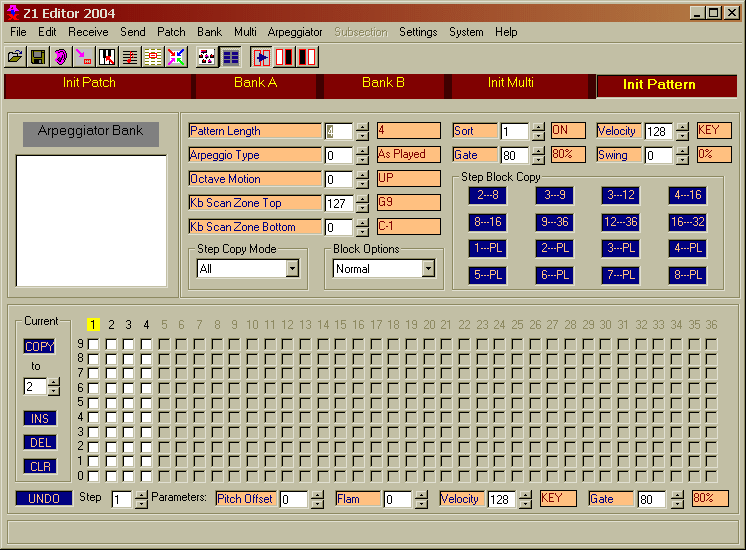The width and height of the screenshot is (746, 550).
Task: Click the Arpeggiator Bank list box
Action: [x=91, y=221]
